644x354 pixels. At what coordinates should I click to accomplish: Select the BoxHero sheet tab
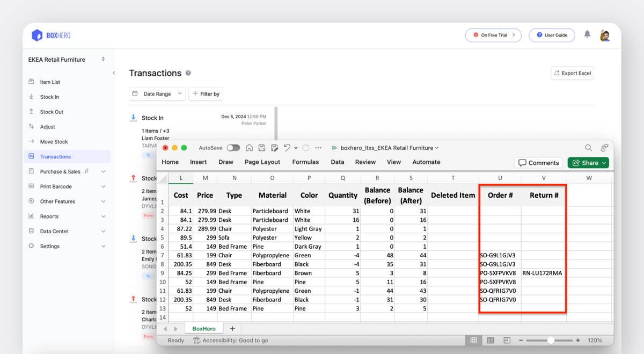204,328
